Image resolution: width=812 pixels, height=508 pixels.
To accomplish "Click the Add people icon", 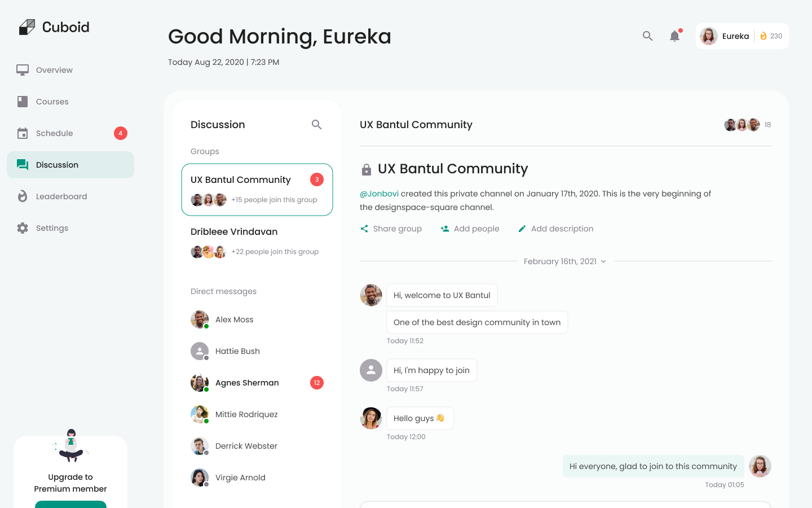I will point(445,229).
